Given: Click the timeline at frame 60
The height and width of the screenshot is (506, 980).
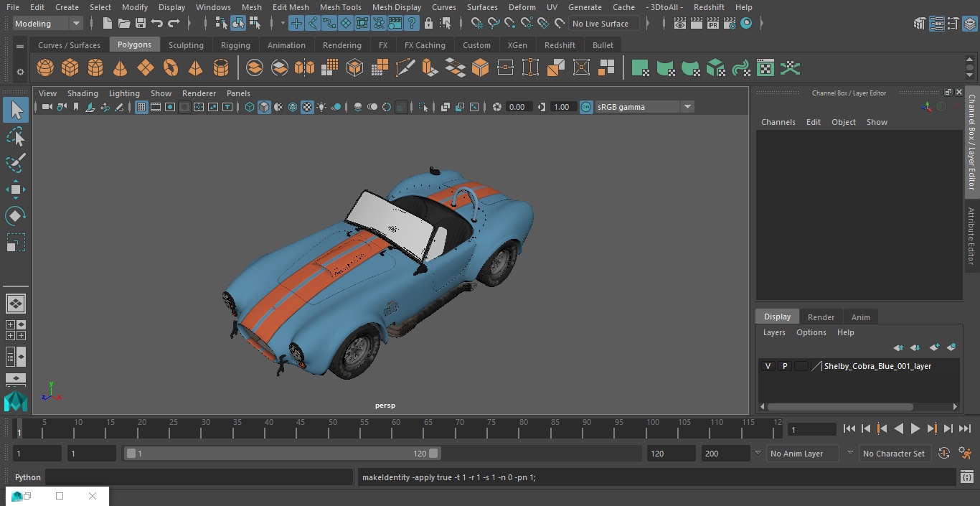Looking at the screenshot, I should (x=395, y=428).
